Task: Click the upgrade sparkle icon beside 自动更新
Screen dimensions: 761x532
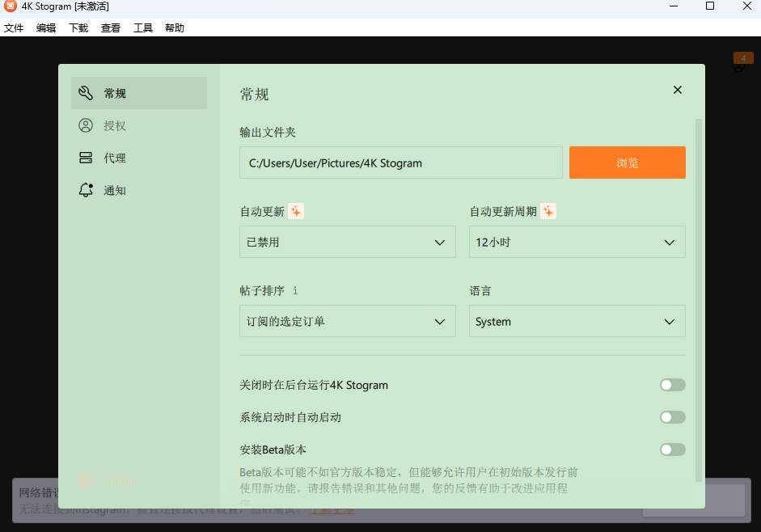Action: pos(296,211)
